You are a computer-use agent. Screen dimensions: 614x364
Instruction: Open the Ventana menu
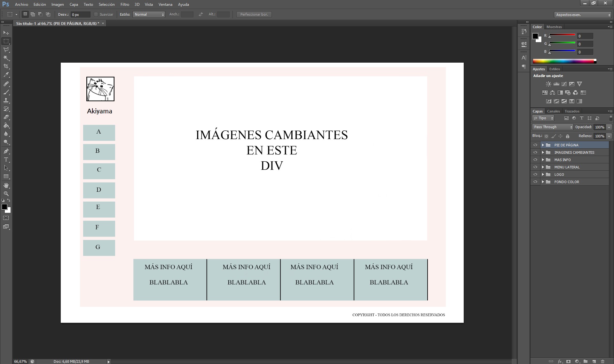pyautogui.click(x=165, y=4)
